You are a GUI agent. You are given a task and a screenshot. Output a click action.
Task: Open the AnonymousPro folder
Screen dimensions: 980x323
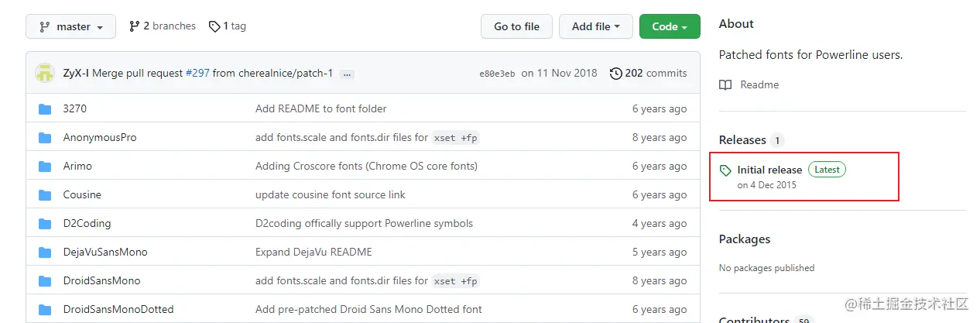point(100,138)
